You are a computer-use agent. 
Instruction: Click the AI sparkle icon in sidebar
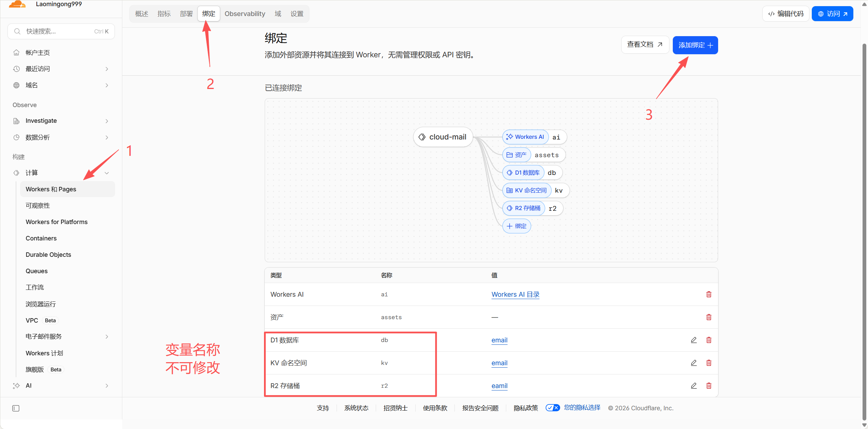pyautogui.click(x=16, y=386)
